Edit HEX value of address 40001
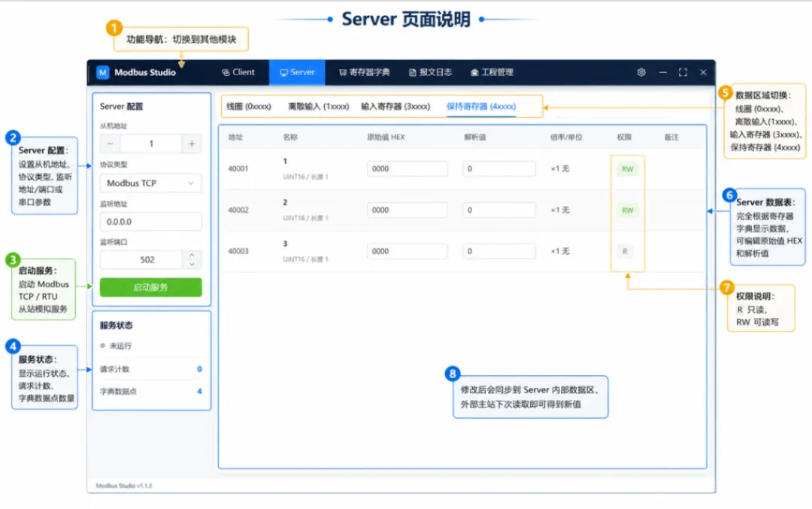 point(407,169)
